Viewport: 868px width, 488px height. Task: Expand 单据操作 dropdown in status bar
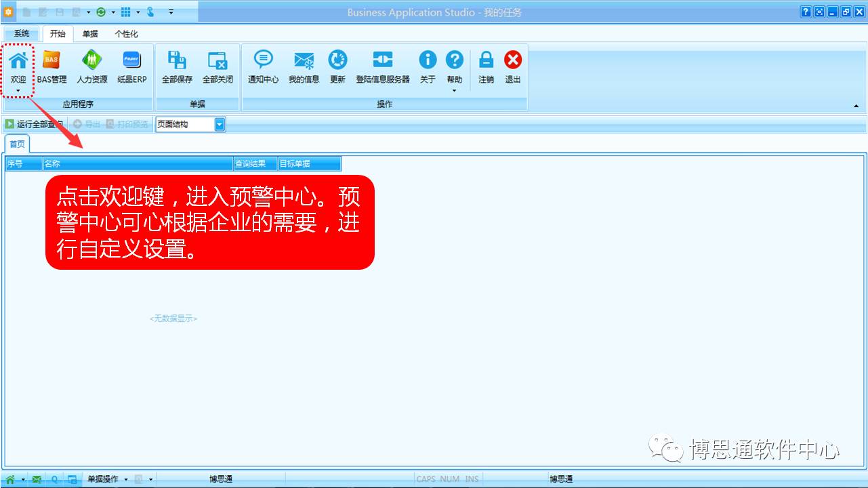tap(125, 480)
